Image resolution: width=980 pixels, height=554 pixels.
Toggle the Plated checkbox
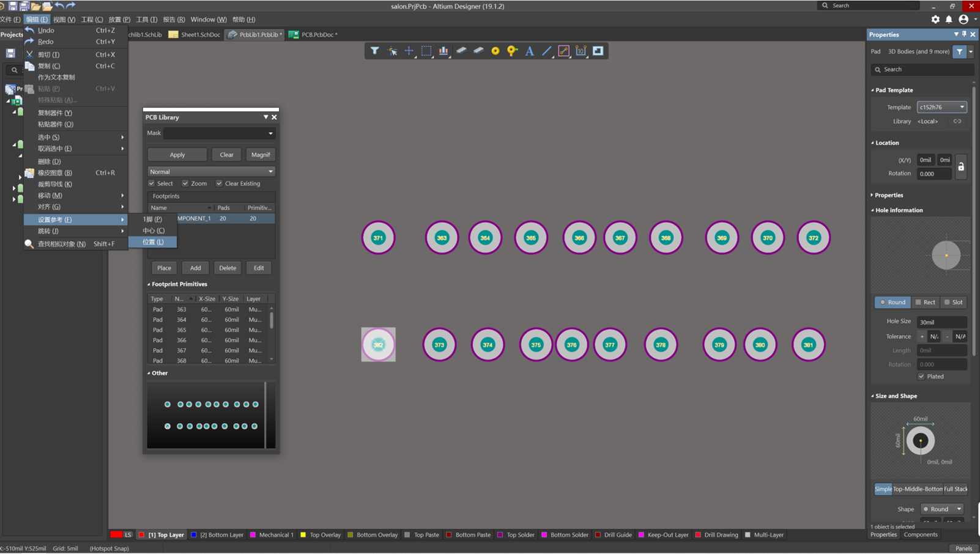921,377
